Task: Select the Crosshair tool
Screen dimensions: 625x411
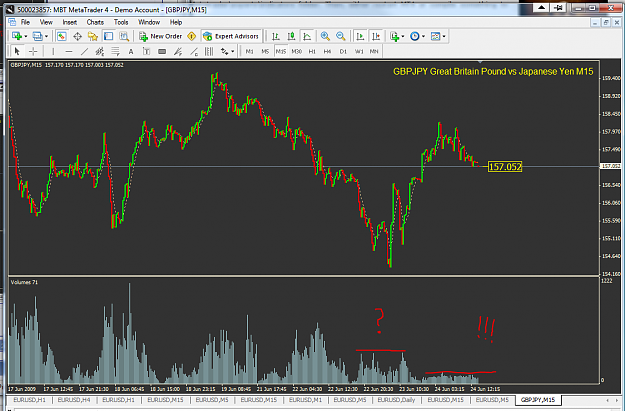Action: tap(33, 51)
